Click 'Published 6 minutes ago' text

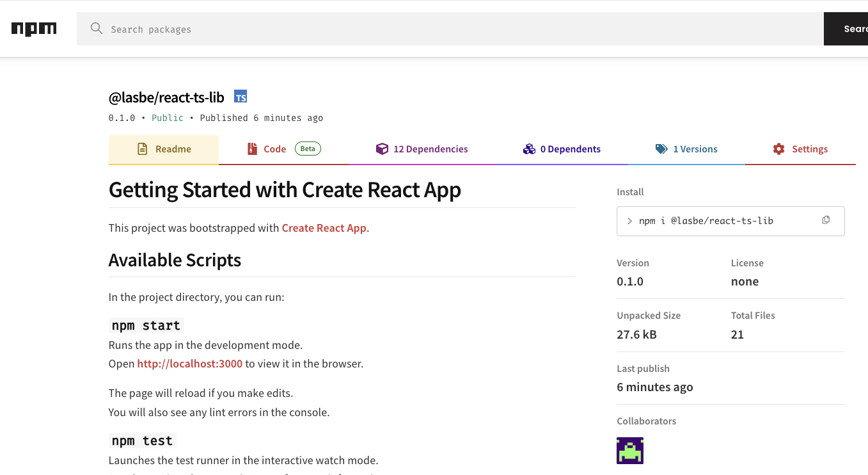(x=262, y=118)
